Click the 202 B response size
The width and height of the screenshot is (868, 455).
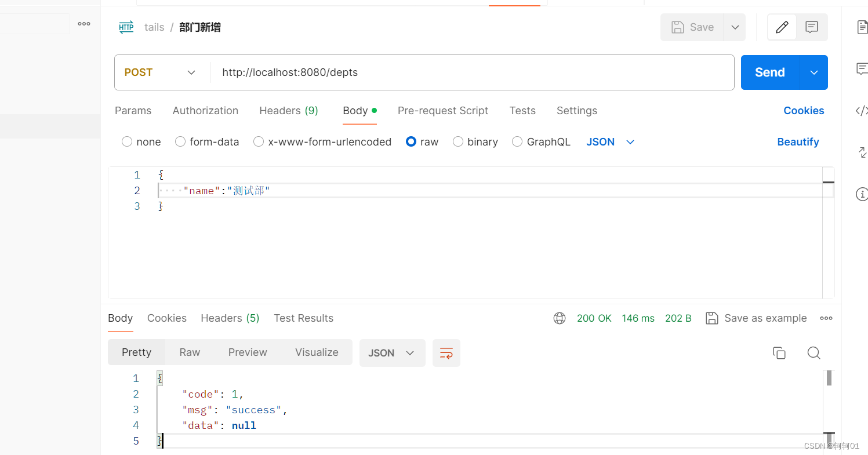coord(678,318)
